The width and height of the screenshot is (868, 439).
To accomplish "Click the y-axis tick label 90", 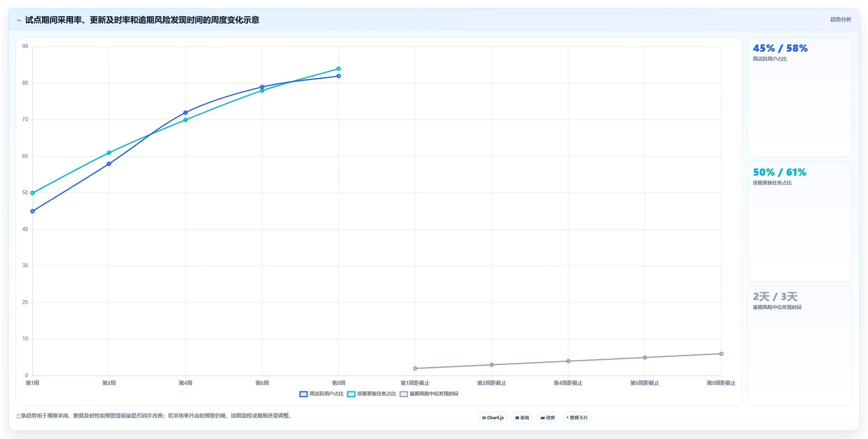I will tap(25, 46).
